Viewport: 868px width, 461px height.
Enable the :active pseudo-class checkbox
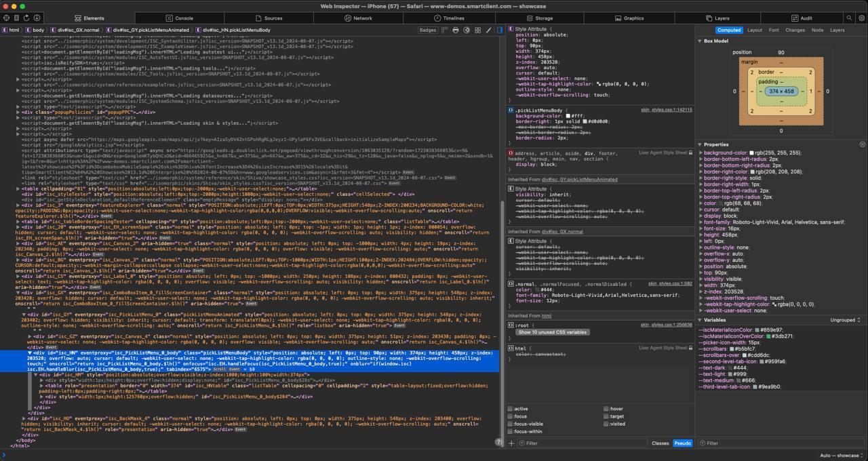point(511,409)
